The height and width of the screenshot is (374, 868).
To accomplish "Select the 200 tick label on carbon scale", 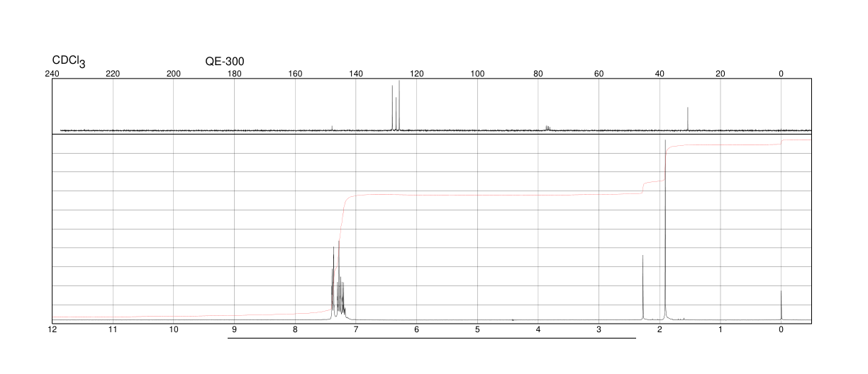I will click(174, 74).
